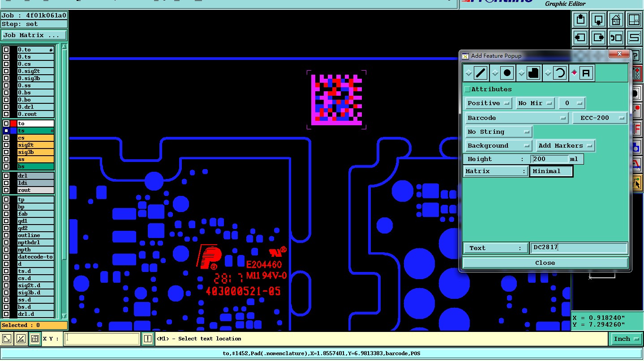The width and height of the screenshot is (644, 361).
Task: Open the Inch units dropdown
Action: pyautogui.click(x=627, y=339)
